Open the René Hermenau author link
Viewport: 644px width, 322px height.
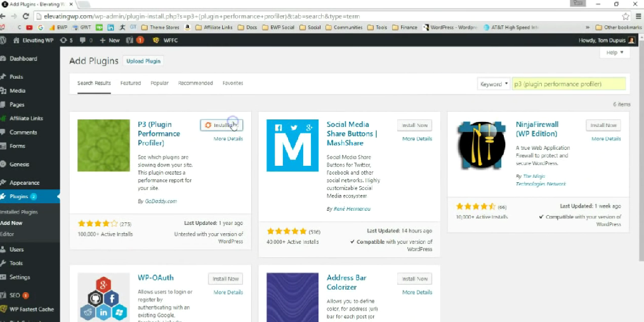pyautogui.click(x=352, y=209)
